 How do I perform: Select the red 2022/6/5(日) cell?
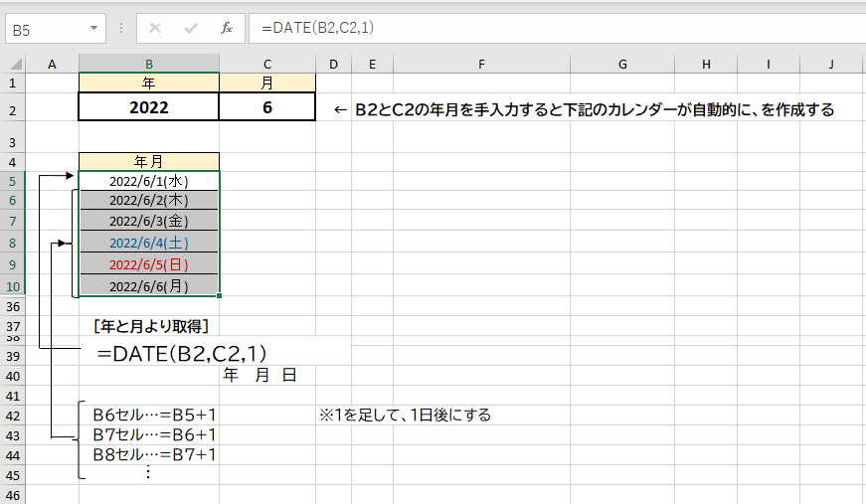click(148, 264)
